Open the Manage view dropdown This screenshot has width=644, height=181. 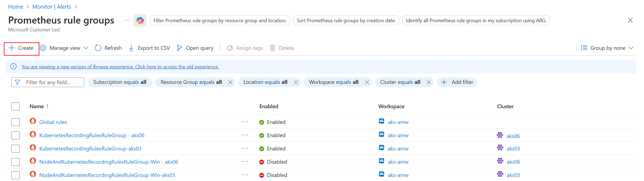point(64,48)
